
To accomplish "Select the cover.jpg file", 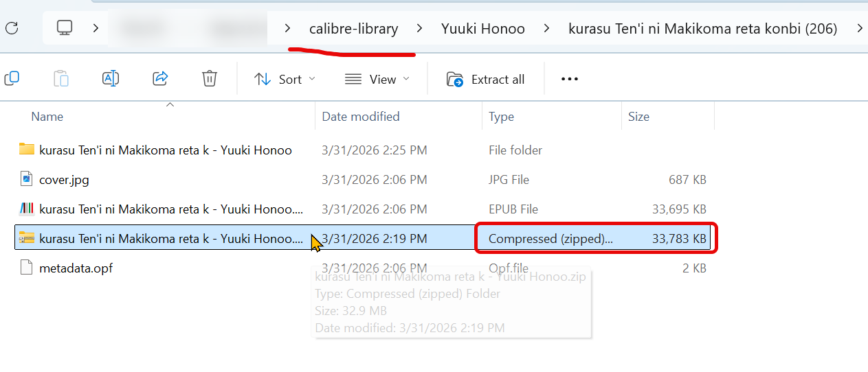I will click(x=64, y=180).
